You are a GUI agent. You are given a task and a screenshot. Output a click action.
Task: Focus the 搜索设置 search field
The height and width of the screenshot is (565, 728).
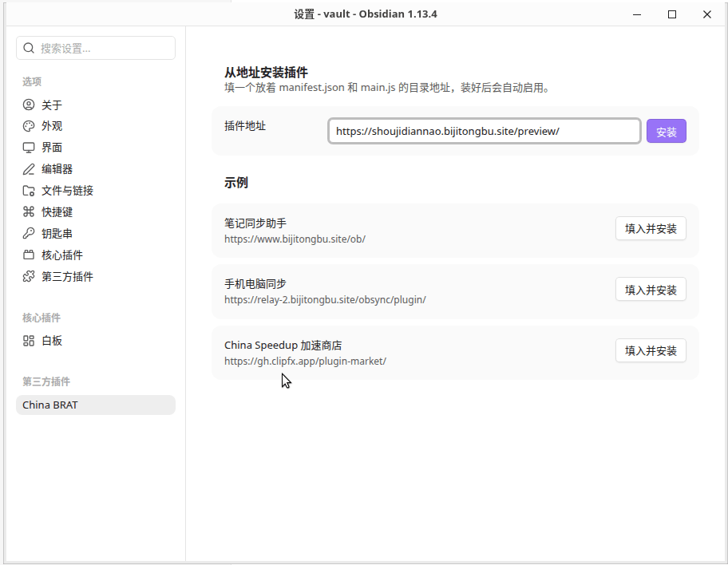pyautogui.click(x=96, y=48)
